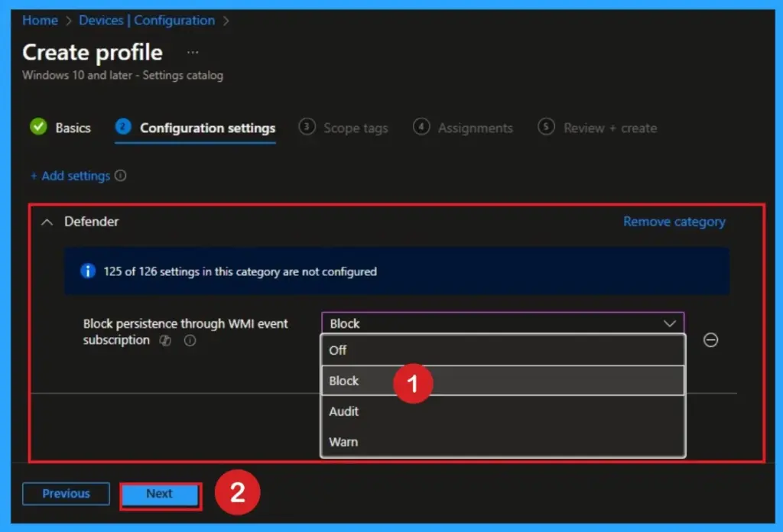The width and height of the screenshot is (783, 532).
Task: Click the Previous button
Action: point(66,494)
